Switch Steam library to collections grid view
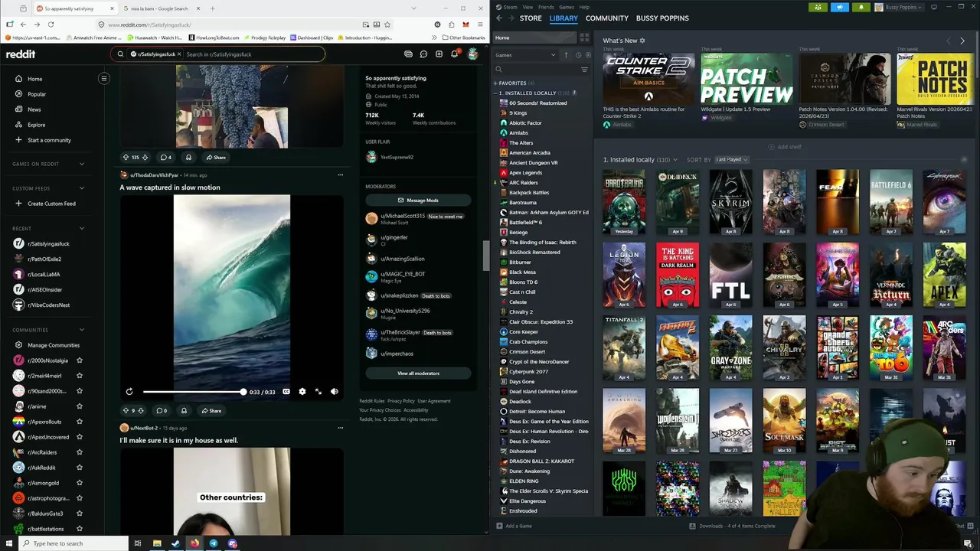 pyautogui.click(x=584, y=37)
